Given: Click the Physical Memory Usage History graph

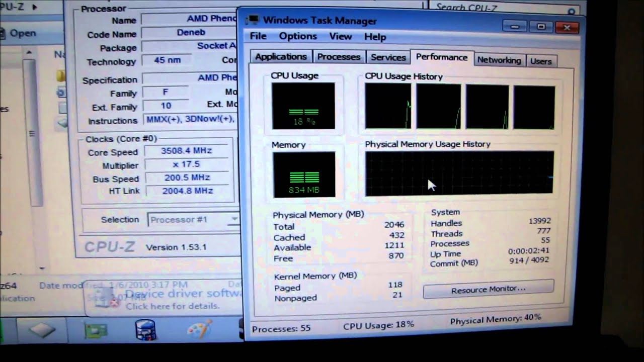Looking at the screenshot, I should [x=459, y=173].
